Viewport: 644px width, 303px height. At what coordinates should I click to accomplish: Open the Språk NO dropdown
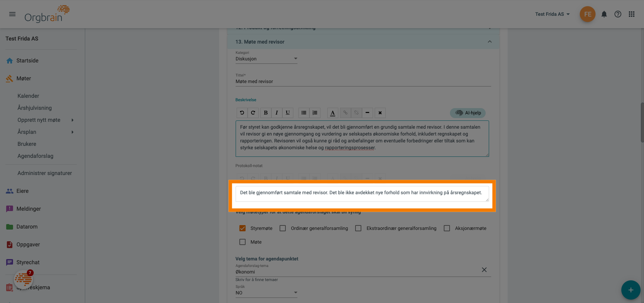point(267,293)
